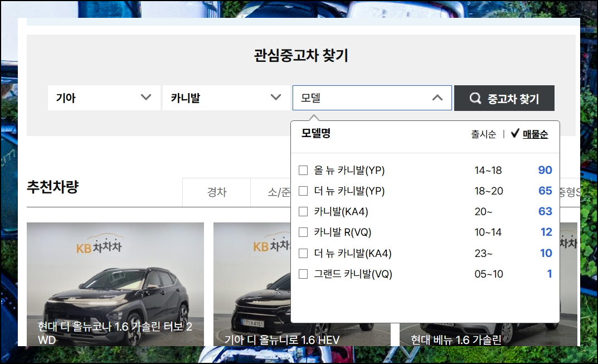Click the 올 뉴 카니발(YP) model label
Viewport: 598px width, 364px height.
349,170
